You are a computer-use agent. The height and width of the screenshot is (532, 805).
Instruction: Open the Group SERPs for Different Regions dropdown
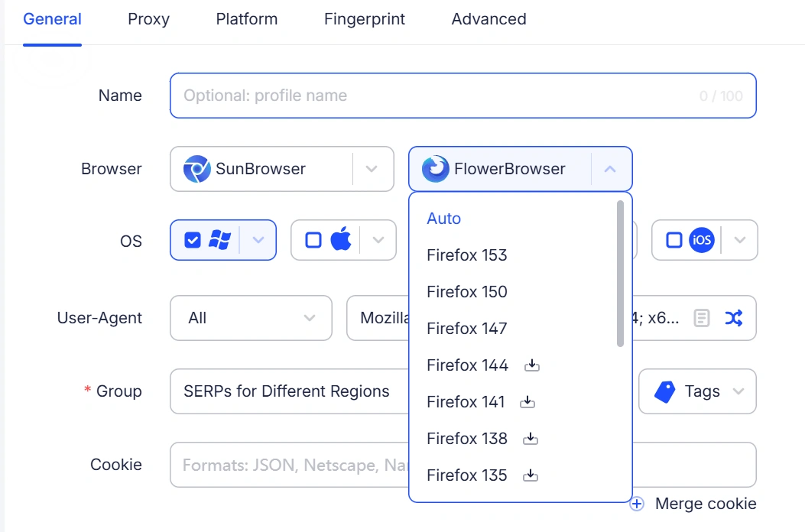(290, 391)
